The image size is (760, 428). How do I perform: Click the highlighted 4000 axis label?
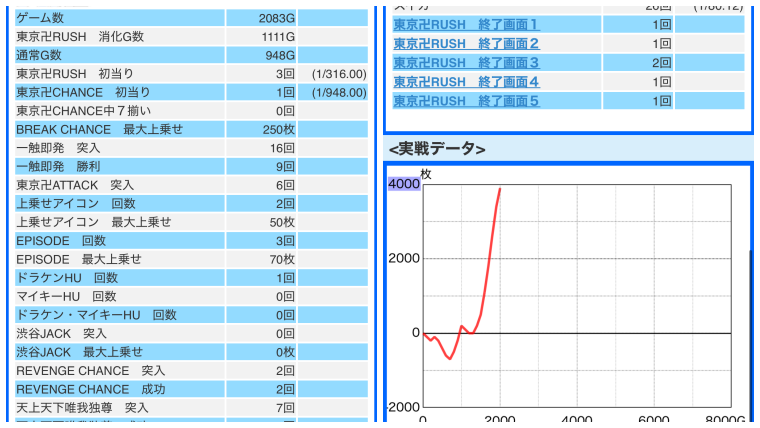[x=404, y=184]
